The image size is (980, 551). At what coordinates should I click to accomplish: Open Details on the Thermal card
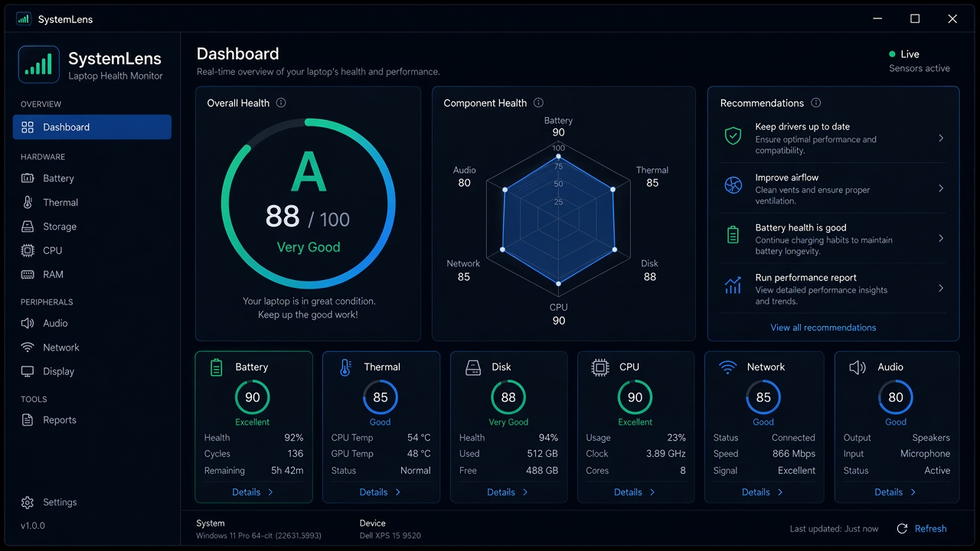click(381, 492)
